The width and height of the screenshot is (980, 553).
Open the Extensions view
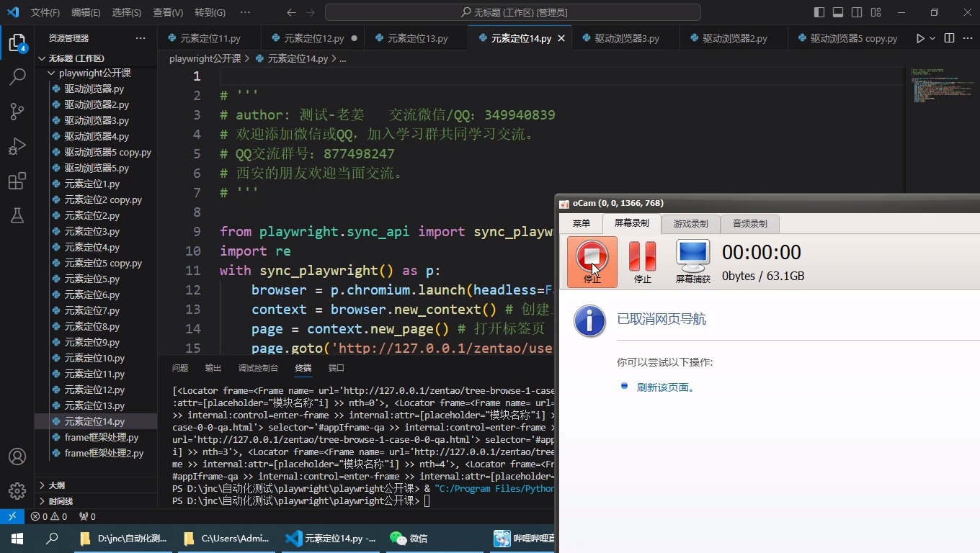(17, 181)
